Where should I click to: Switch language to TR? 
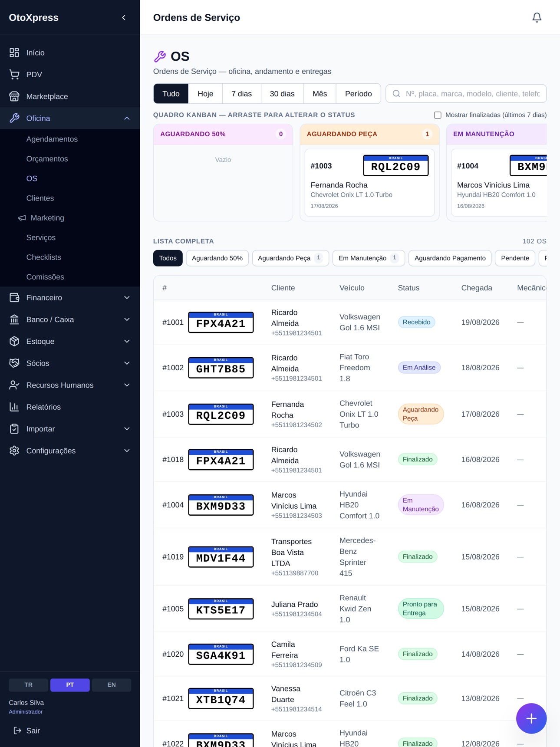28,684
